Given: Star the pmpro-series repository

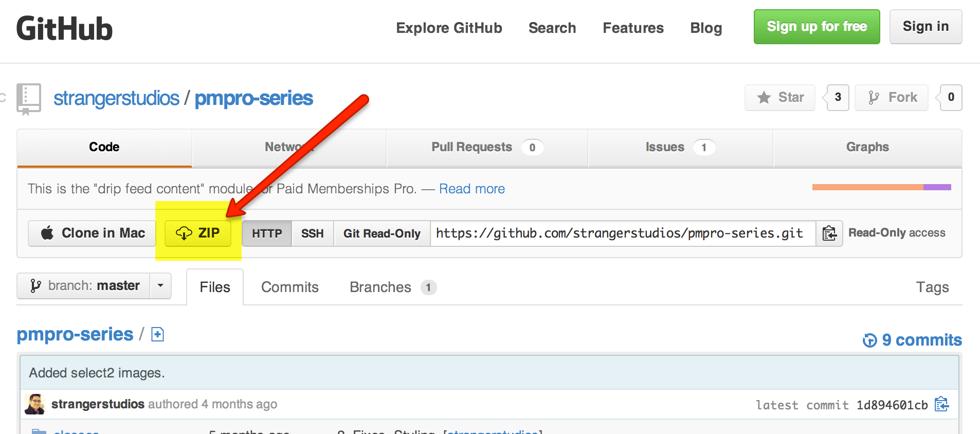Looking at the screenshot, I should pyautogui.click(x=780, y=97).
